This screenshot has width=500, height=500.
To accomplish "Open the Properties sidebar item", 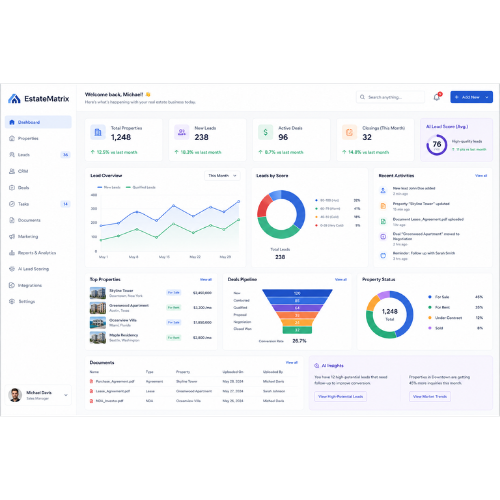I will pos(38,138).
